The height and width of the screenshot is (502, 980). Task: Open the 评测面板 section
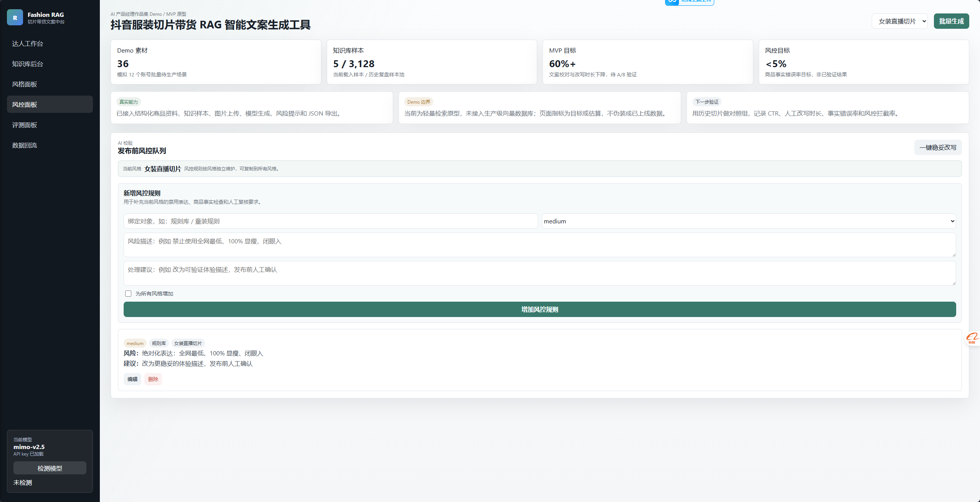pyautogui.click(x=50, y=125)
